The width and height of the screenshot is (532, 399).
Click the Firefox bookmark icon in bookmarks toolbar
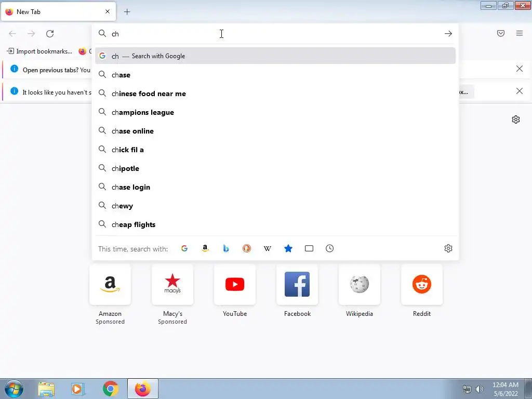click(x=83, y=51)
